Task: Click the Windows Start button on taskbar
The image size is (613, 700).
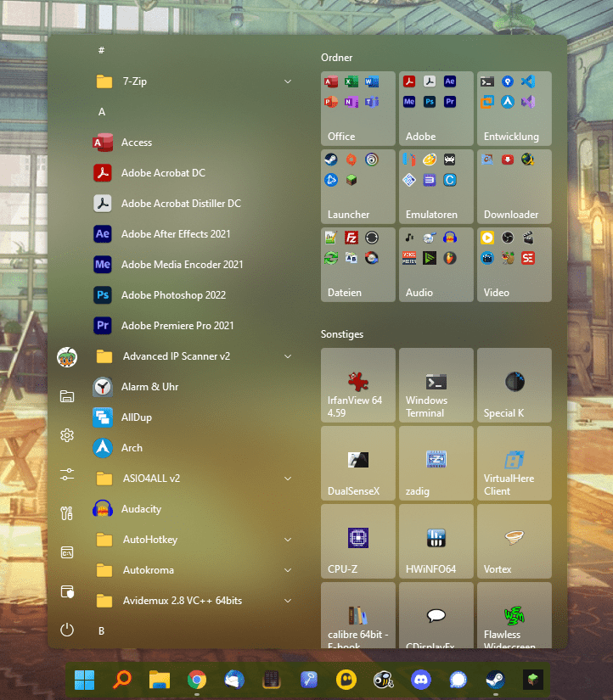Action: (84, 680)
